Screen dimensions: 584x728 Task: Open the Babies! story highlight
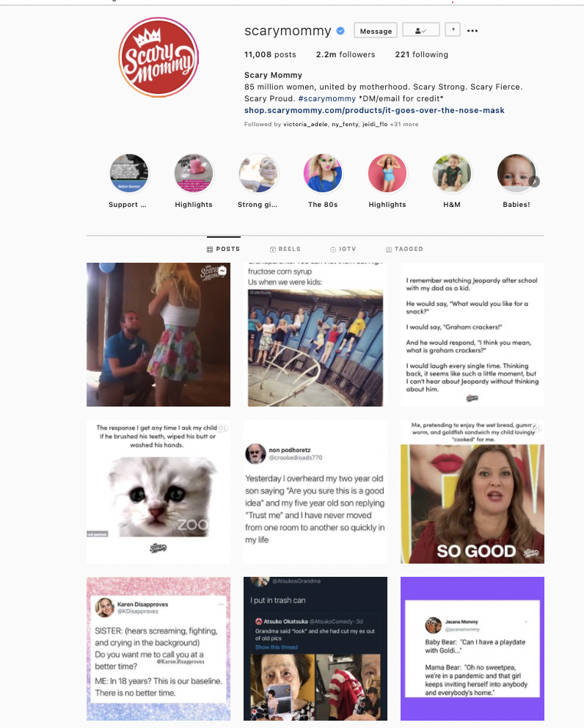pyautogui.click(x=517, y=174)
